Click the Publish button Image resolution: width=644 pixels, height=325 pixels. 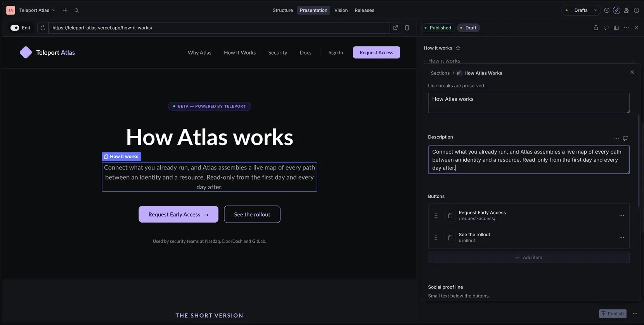tap(613, 314)
